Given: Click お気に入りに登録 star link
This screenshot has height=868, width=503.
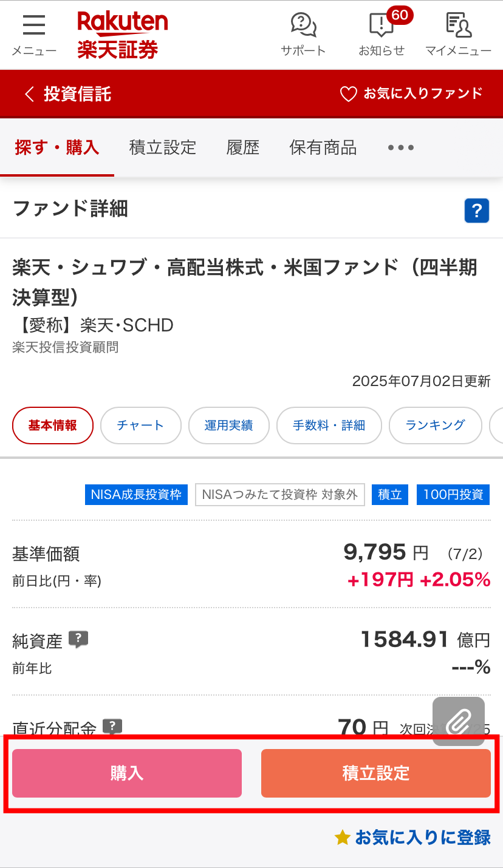Looking at the screenshot, I should [412, 838].
